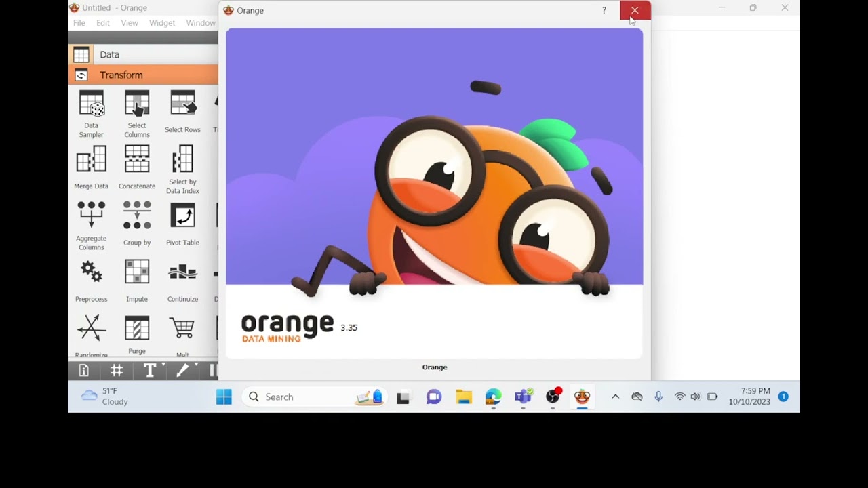Open the Windows Start menu

(224, 397)
